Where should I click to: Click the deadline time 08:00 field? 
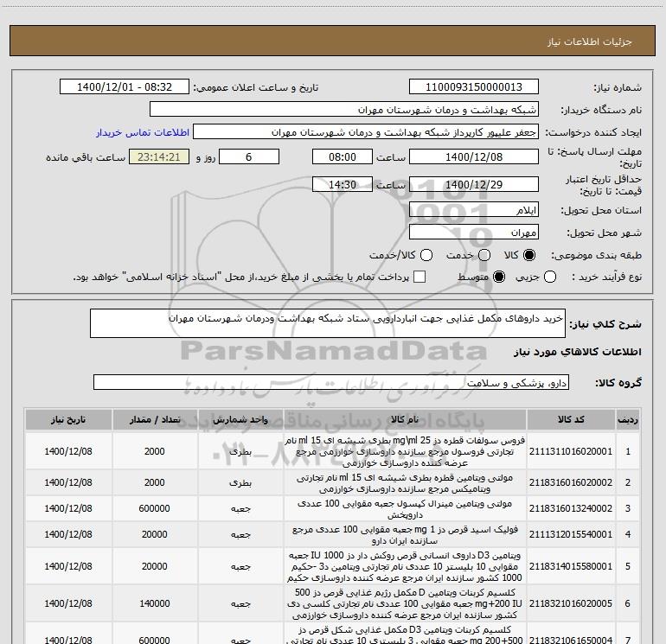[x=343, y=156]
